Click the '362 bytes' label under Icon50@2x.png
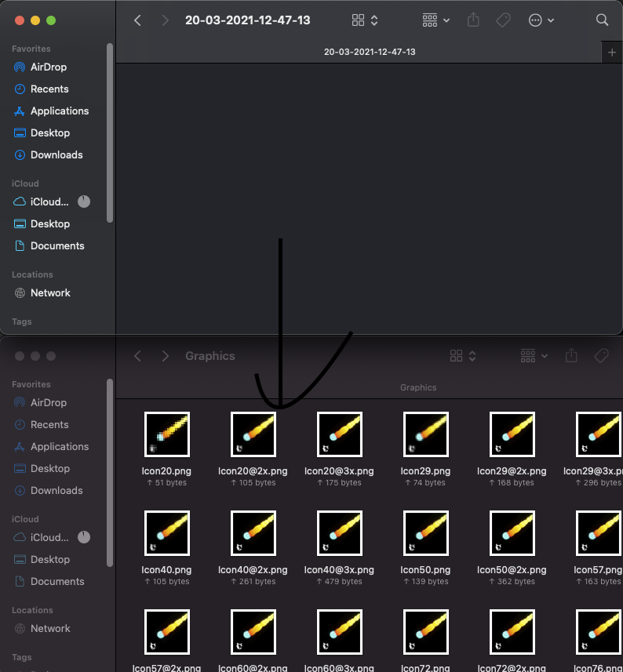Screen dimensions: 623x672 512,582
